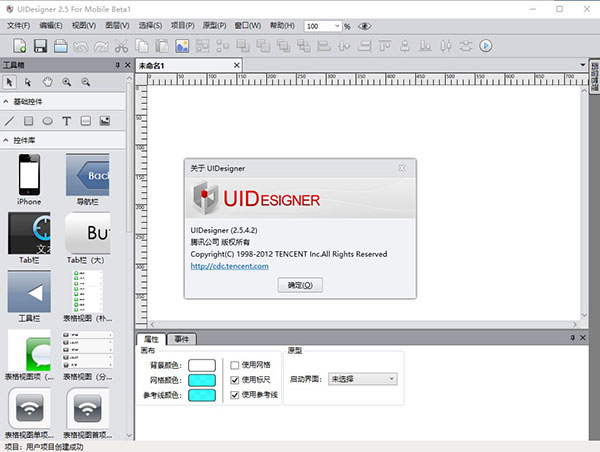Open the 原型(P) menu
Image resolution: width=600 pixels, height=452 pixels.
(214, 26)
